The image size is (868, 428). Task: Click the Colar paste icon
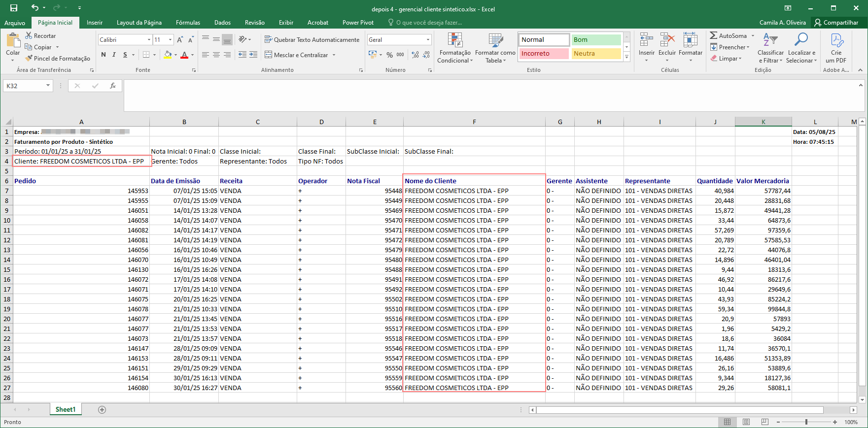(13, 41)
